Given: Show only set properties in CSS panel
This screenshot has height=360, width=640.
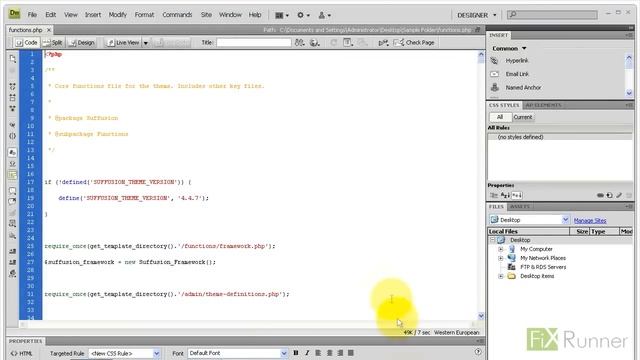Looking at the screenshot, I should tap(517, 195).
